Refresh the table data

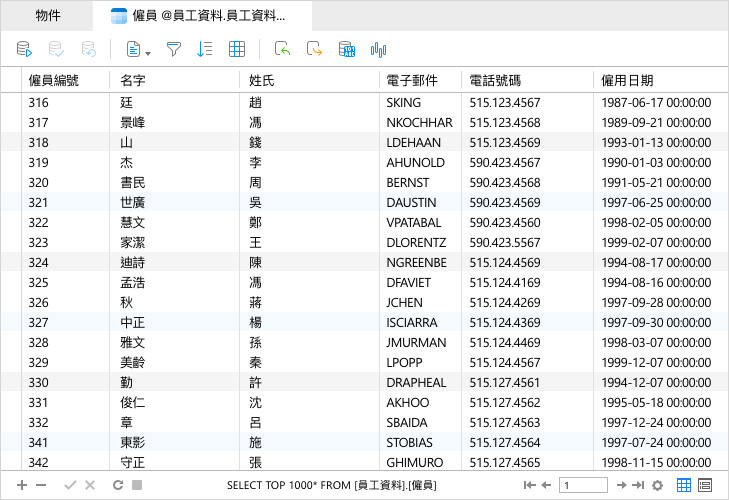pos(118,485)
